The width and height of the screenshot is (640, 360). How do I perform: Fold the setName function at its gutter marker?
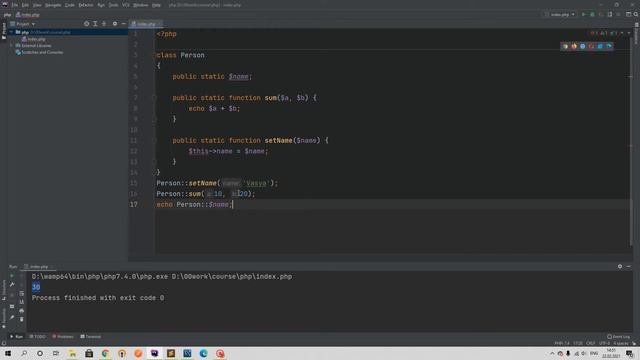click(x=154, y=140)
